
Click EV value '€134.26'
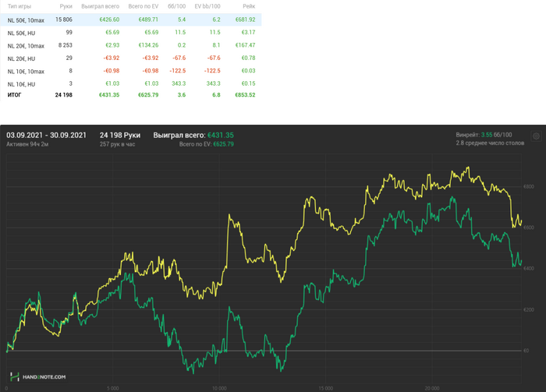click(x=148, y=45)
